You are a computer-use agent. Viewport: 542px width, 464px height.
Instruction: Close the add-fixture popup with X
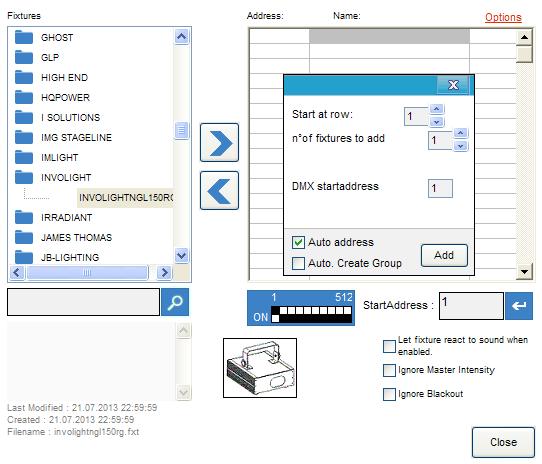click(453, 85)
